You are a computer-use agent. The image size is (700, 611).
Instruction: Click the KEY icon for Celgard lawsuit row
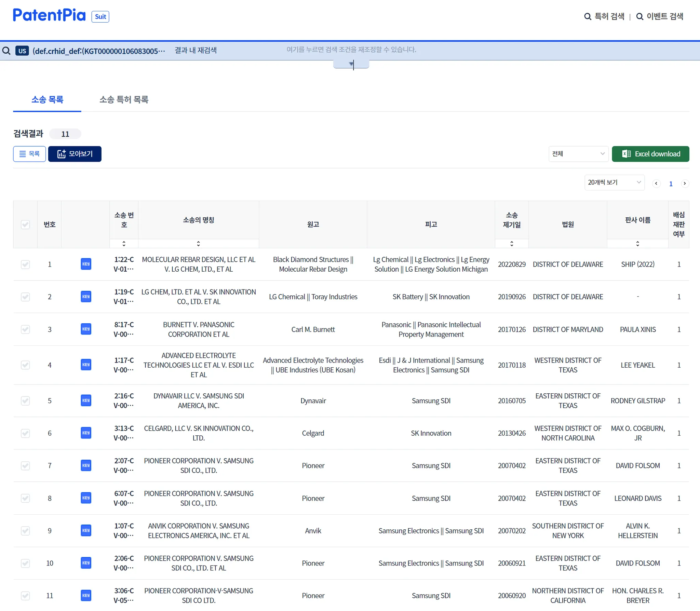pyautogui.click(x=86, y=433)
